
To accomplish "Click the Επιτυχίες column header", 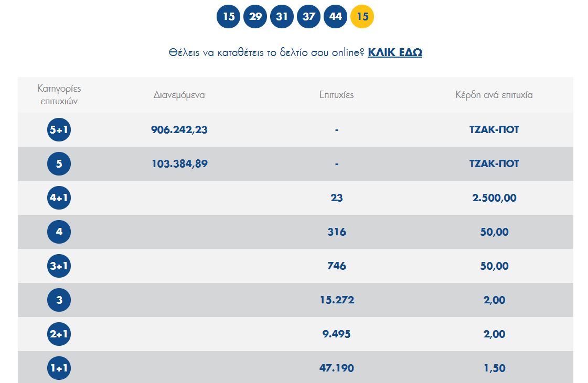I will pyautogui.click(x=336, y=95).
